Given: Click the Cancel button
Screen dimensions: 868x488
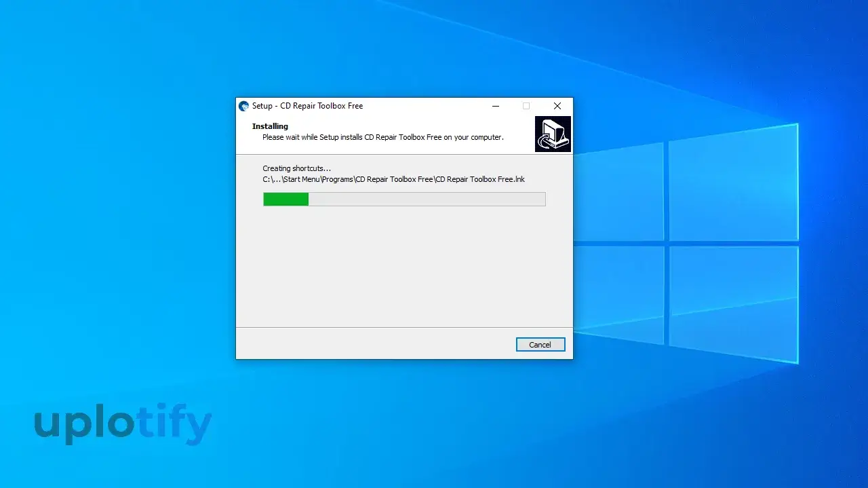Looking at the screenshot, I should click(x=540, y=345).
